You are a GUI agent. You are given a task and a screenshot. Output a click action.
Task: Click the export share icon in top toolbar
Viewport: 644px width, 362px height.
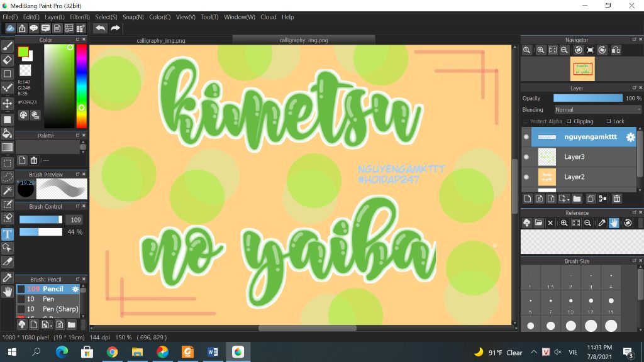pyautogui.click(x=22, y=28)
